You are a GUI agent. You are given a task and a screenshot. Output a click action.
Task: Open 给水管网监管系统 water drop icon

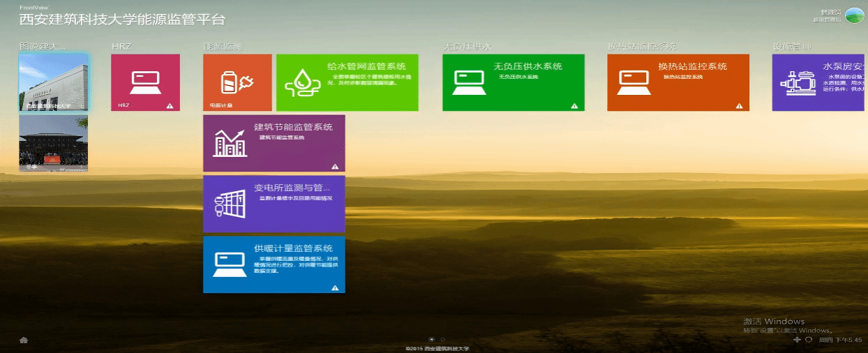point(303,82)
